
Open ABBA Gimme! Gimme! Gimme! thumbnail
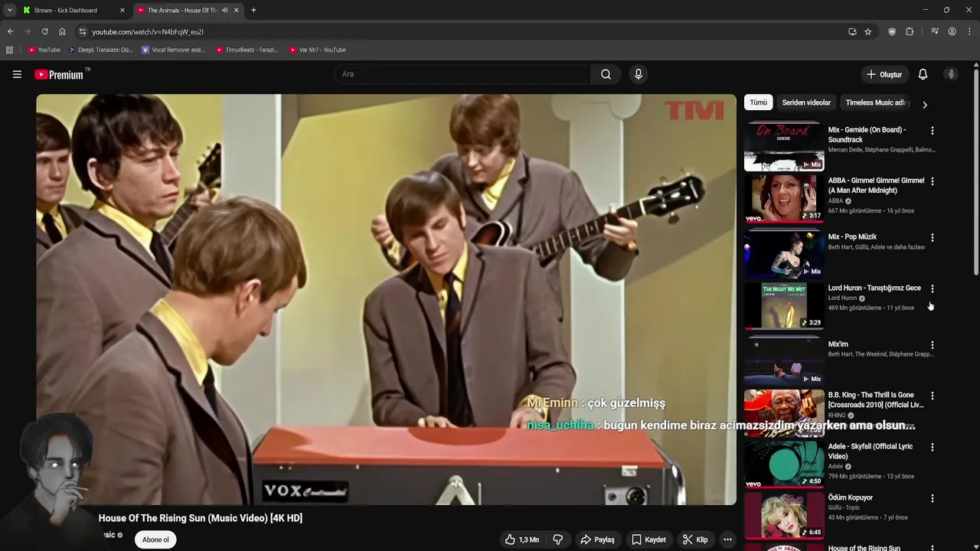[784, 198]
